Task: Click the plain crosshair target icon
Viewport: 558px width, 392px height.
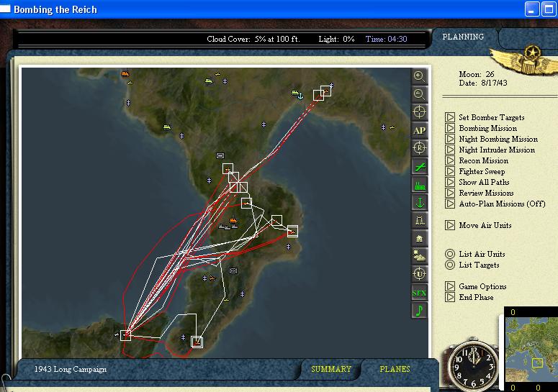Action: point(419,112)
